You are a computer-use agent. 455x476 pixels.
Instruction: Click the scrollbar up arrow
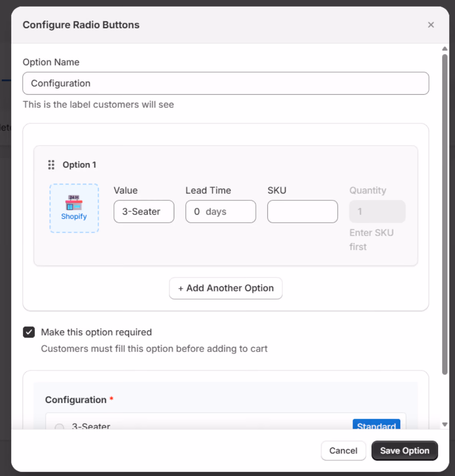(x=445, y=49)
